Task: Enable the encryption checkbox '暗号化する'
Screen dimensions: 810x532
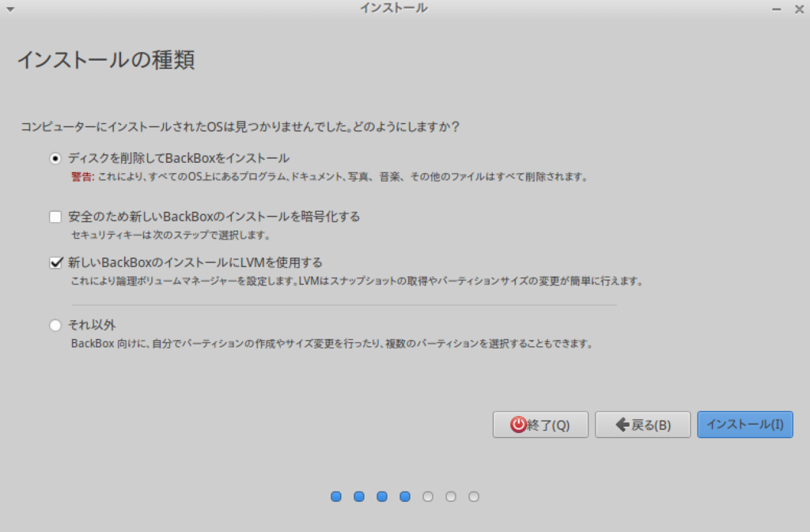Action: (55, 217)
